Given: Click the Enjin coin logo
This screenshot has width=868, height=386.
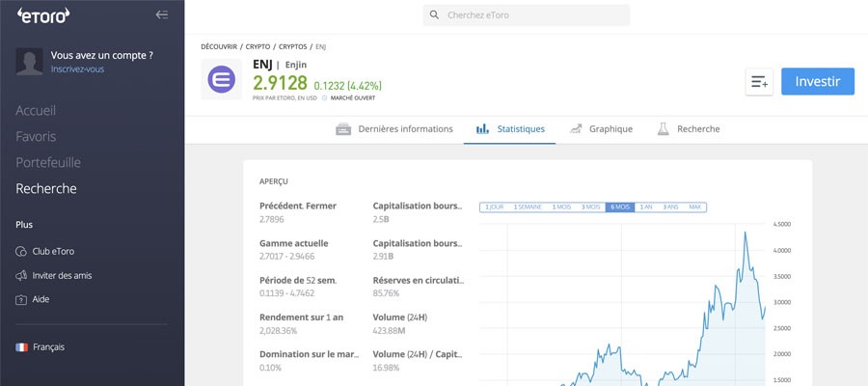Looking at the screenshot, I should pos(222,79).
